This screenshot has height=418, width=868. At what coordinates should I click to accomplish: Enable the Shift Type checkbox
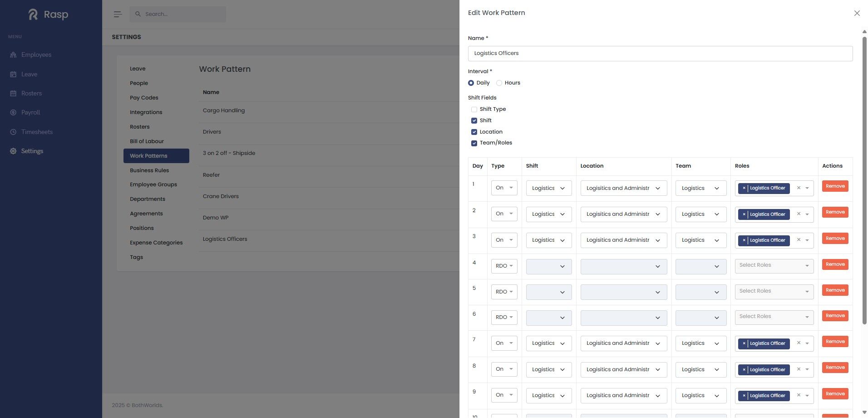[474, 109]
